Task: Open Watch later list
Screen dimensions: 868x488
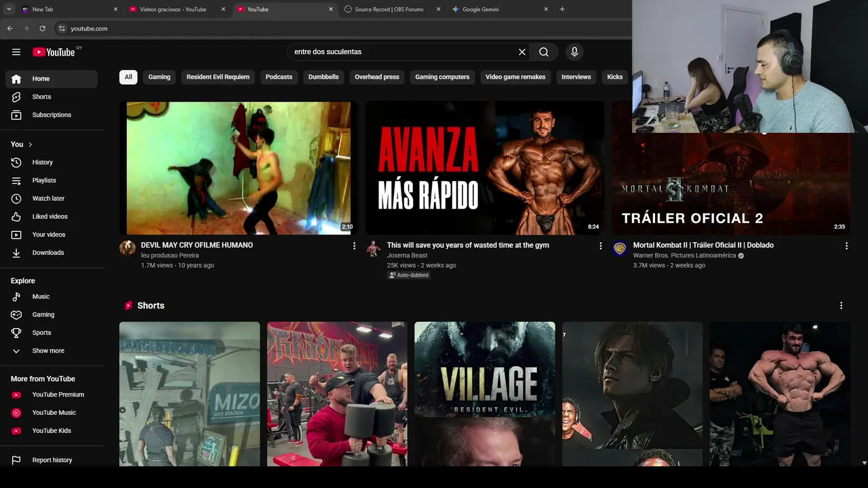Action: (52, 199)
